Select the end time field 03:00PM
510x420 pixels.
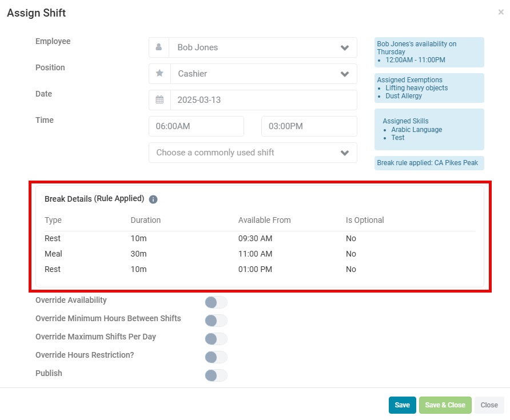click(x=309, y=126)
